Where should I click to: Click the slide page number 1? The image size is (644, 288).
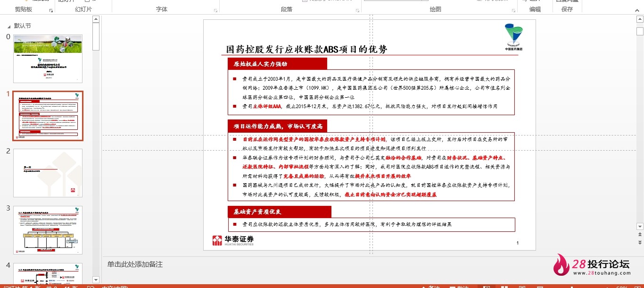[518, 243]
